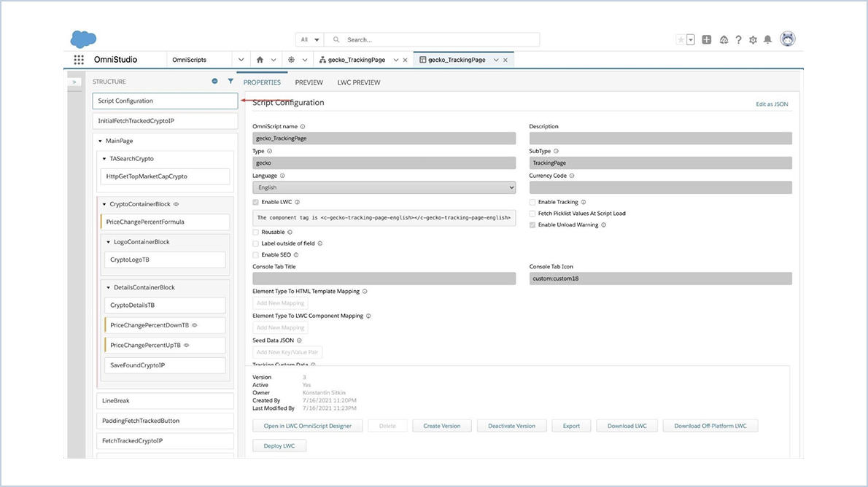Open the Help question mark icon
The height and width of the screenshot is (487, 868).
(738, 40)
